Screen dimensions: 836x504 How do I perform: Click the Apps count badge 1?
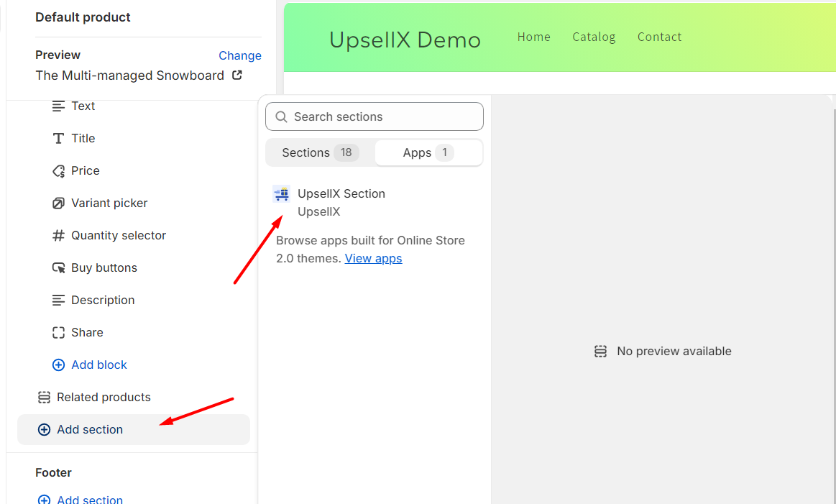[444, 152]
